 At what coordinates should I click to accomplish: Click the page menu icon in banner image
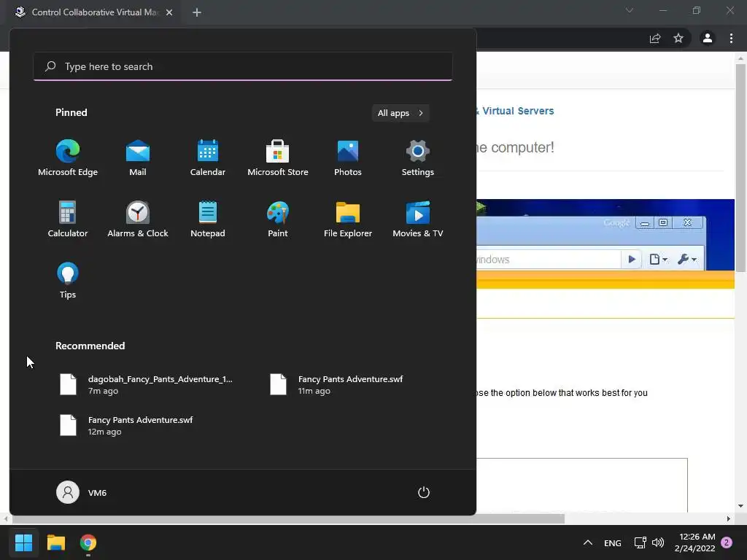point(659,260)
